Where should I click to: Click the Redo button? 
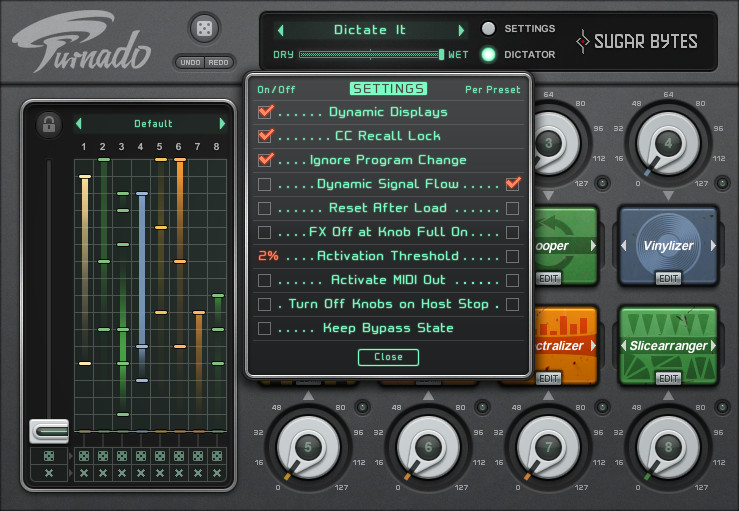pos(218,63)
